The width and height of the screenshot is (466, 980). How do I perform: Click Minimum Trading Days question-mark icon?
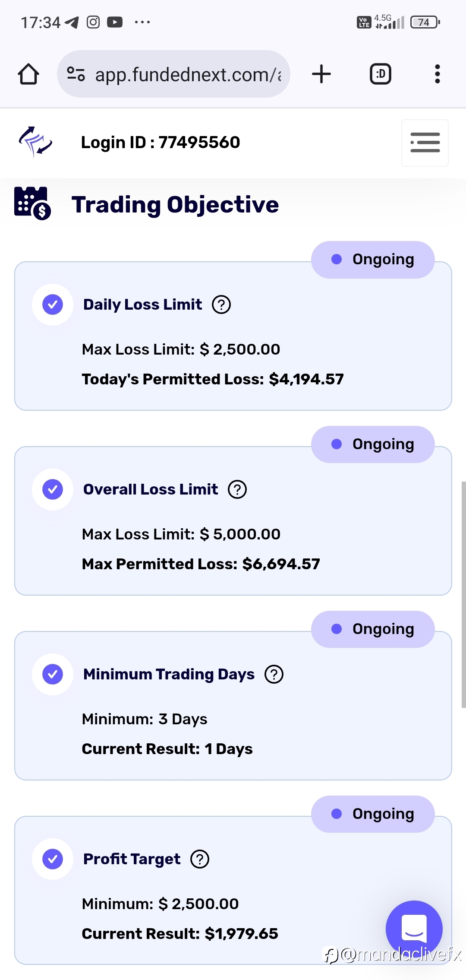[274, 674]
